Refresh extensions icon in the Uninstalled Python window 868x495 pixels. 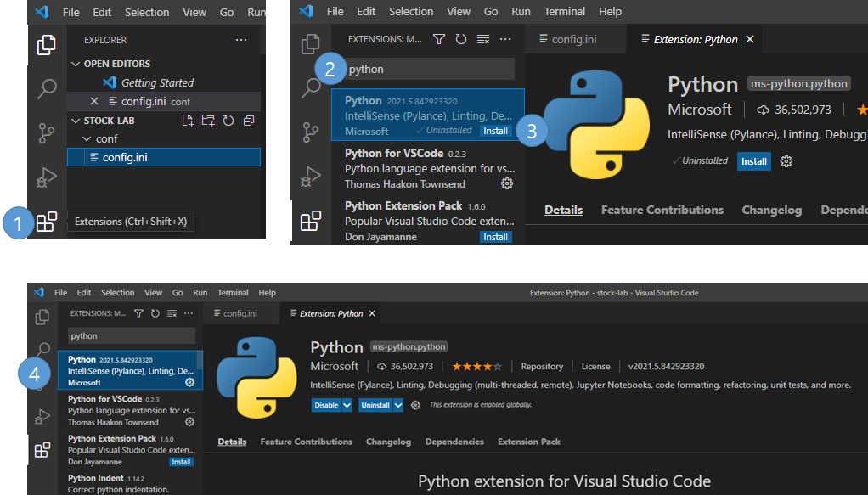click(x=461, y=39)
